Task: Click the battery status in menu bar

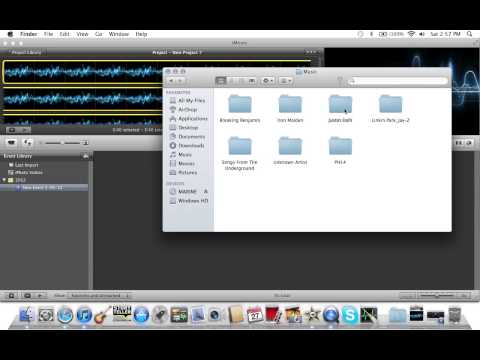Action: [391, 34]
